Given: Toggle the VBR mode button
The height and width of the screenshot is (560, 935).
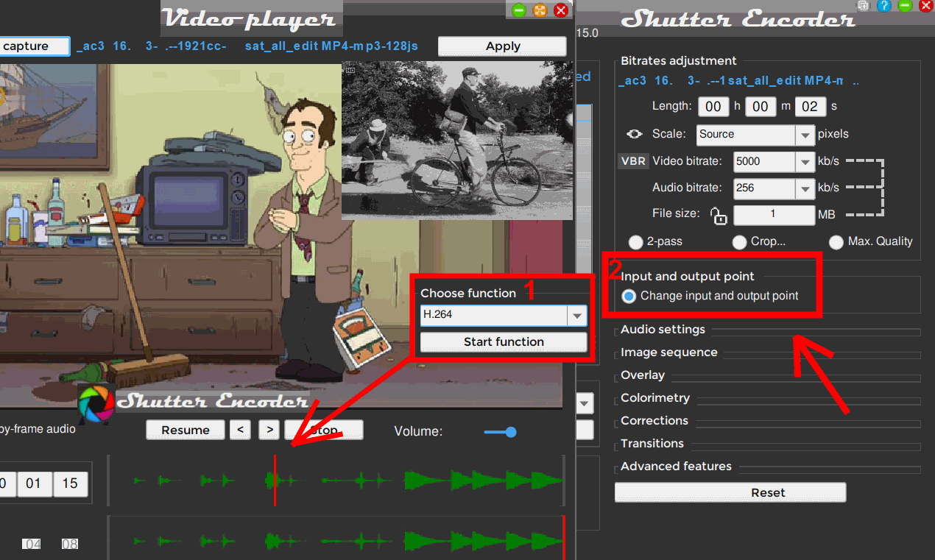Looking at the screenshot, I should click(633, 161).
